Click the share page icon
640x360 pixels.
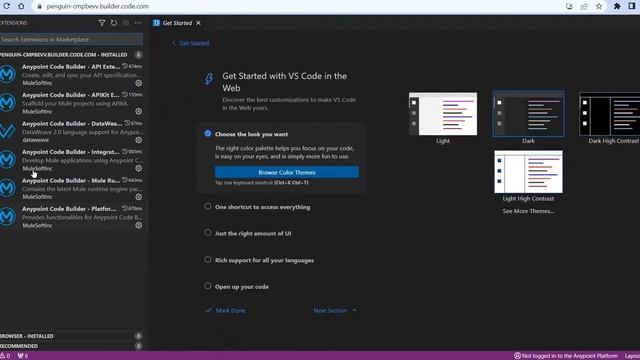(584, 6)
